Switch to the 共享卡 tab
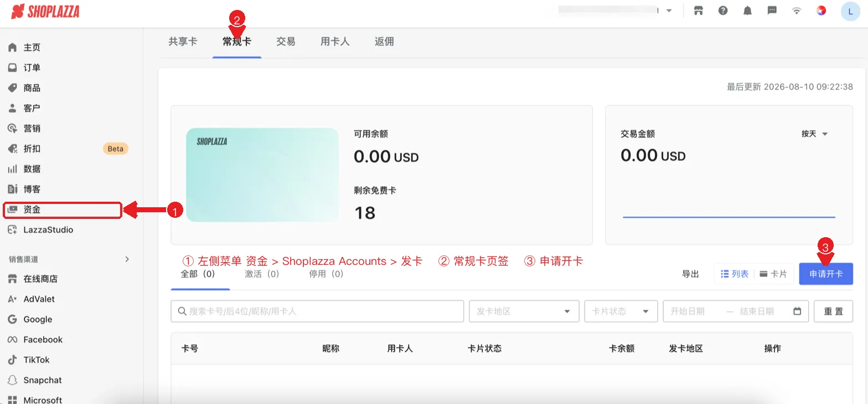868x404 pixels. tap(183, 42)
